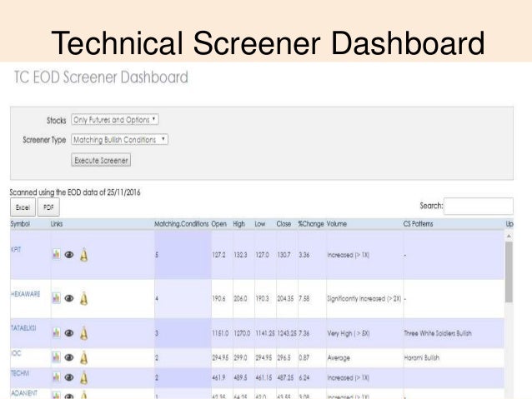Sort by the High column header
The image size is (532, 399).
(x=238, y=224)
